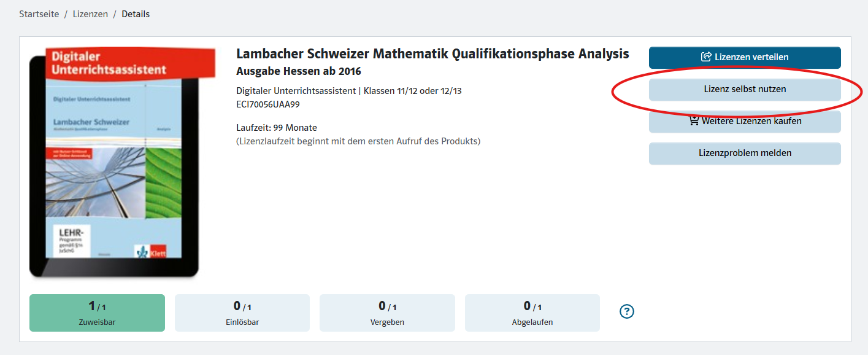Image resolution: width=868 pixels, height=355 pixels.
Task: Click the product code ECI70056UAA99
Action: pyautogui.click(x=268, y=104)
